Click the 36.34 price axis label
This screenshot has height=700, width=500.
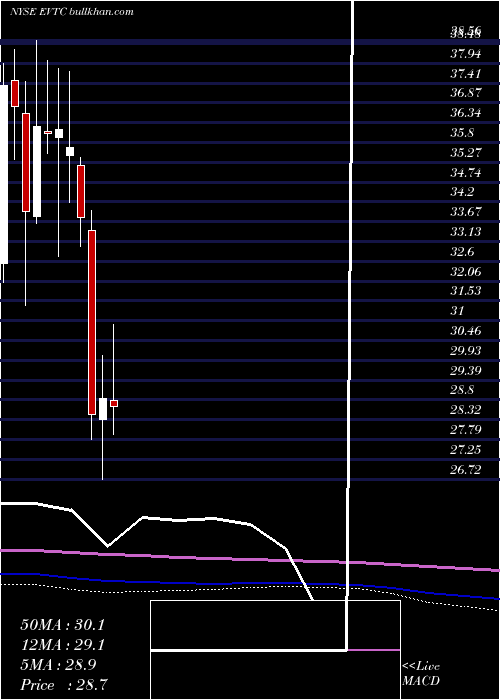coord(466,113)
